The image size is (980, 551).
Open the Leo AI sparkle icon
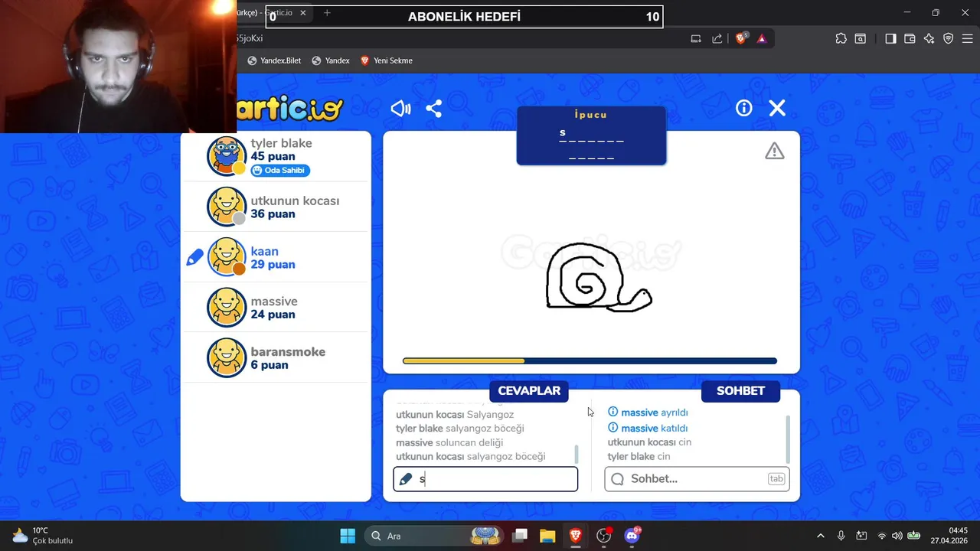pyautogui.click(x=929, y=38)
